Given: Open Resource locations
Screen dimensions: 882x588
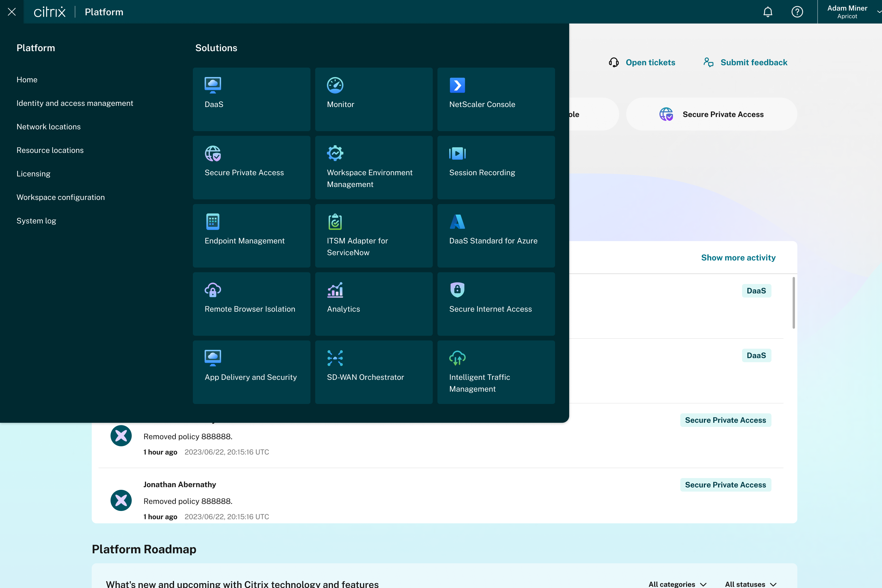Looking at the screenshot, I should click(50, 150).
